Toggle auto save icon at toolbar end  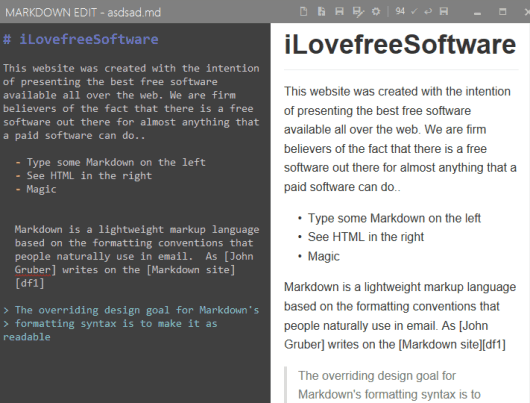coord(444,12)
